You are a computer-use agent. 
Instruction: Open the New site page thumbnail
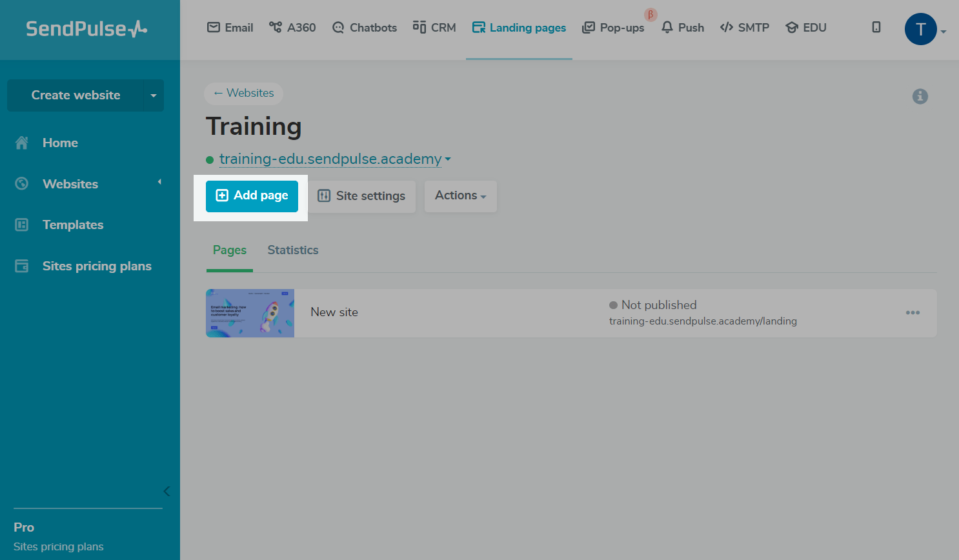(x=250, y=313)
